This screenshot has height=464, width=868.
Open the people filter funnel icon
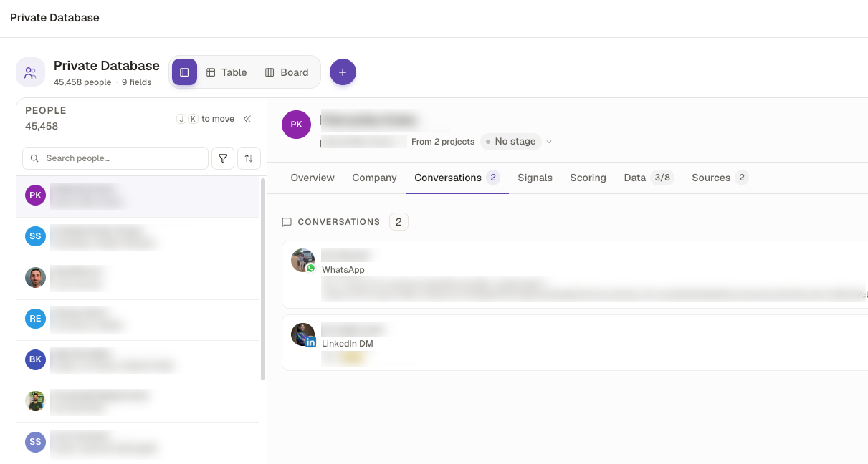point(223,158)
